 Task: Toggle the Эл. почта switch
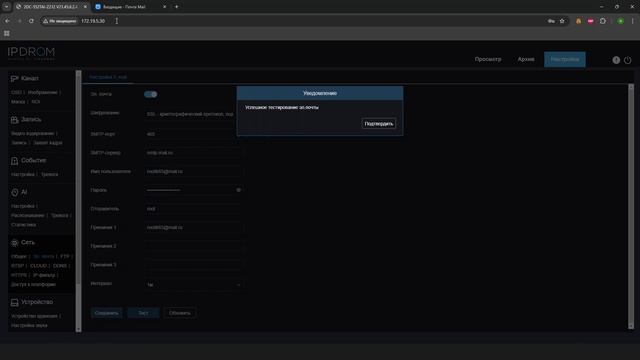[150, 94]
